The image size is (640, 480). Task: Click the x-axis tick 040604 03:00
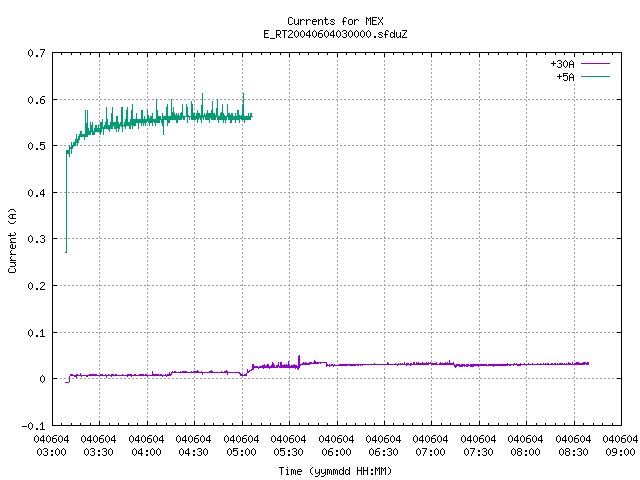point(51,446)
